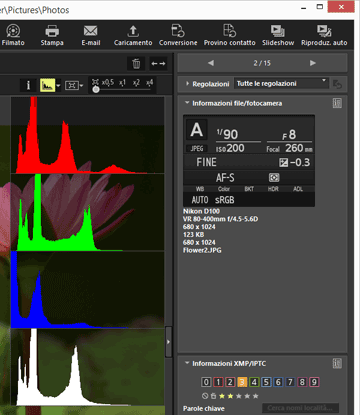Select rating label number 3

coord(242,382)
